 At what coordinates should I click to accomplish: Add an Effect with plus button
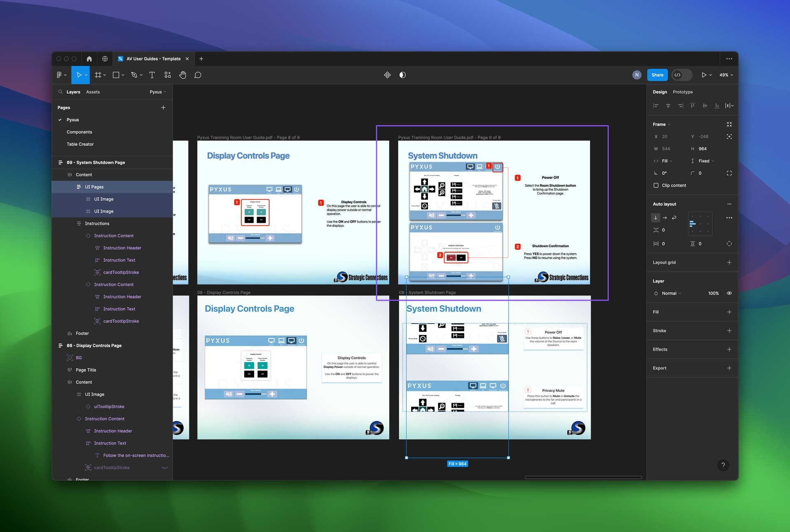pos(729,349)
